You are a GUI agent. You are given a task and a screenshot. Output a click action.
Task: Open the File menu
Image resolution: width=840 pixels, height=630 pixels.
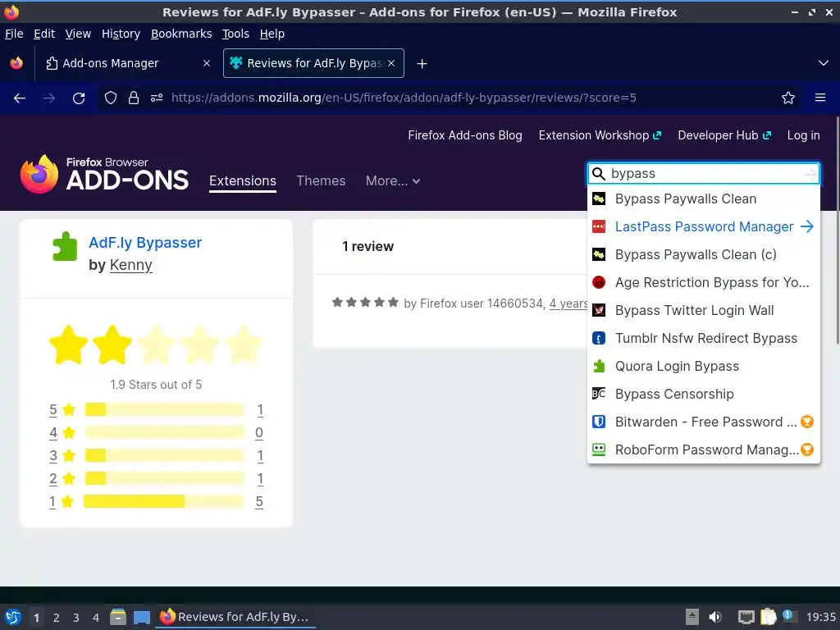[14, 34]
